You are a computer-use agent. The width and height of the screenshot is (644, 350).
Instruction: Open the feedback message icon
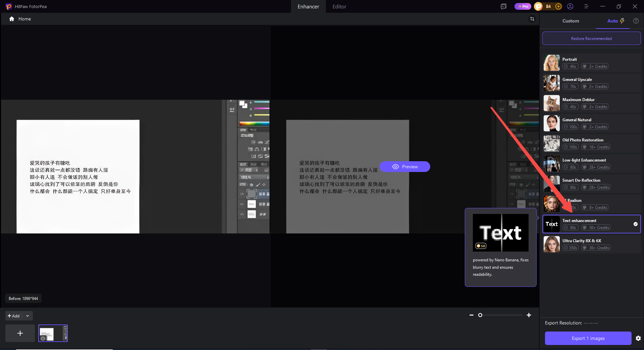[x=503, y=6]
